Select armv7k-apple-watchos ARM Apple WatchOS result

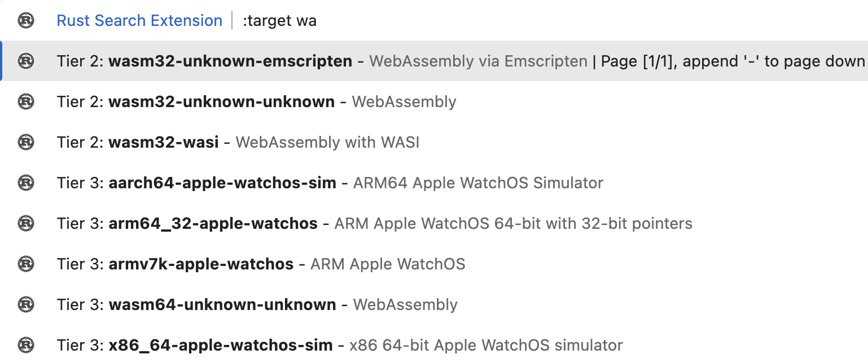pos(434,264)
